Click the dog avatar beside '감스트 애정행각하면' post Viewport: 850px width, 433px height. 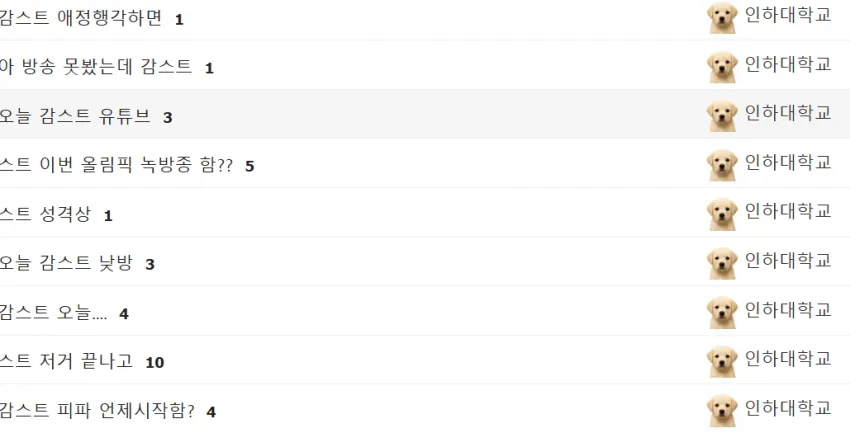click(722, 18)
